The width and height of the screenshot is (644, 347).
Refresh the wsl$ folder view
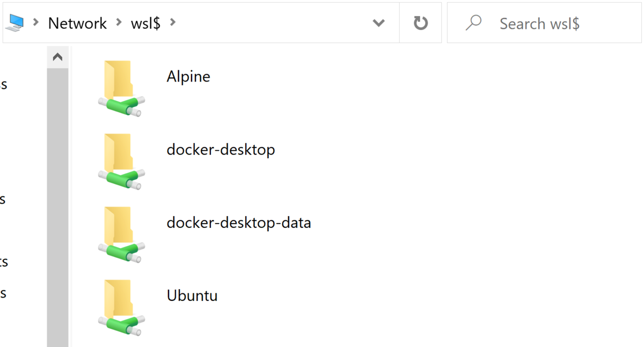[420, 23]
